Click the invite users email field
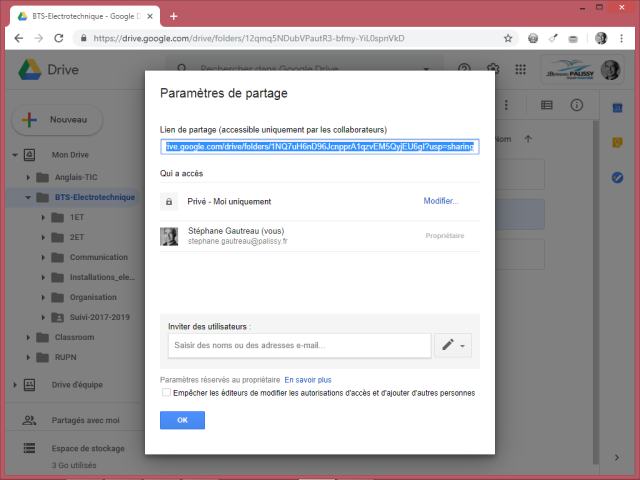The image size is (640, 480). (x=300, y=345)
